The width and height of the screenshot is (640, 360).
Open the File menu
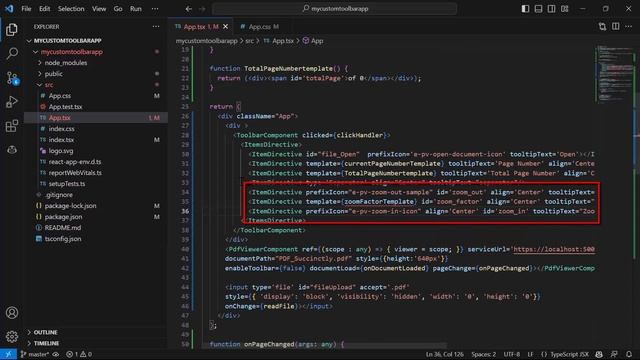pyautogui.click(x=26, y=9)
